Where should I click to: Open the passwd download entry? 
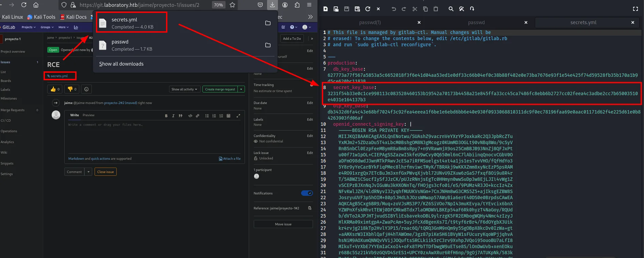(x=185, y=45)
